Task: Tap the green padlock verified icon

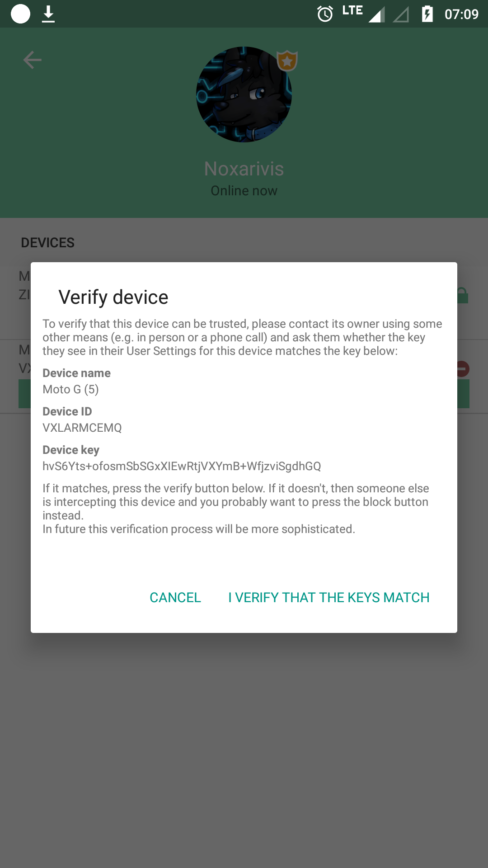Action: coord(462,296)
